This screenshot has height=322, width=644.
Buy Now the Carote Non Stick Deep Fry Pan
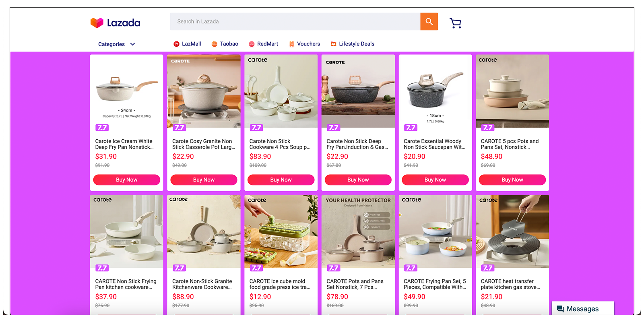pyautogui.click(x=358, y=180)
